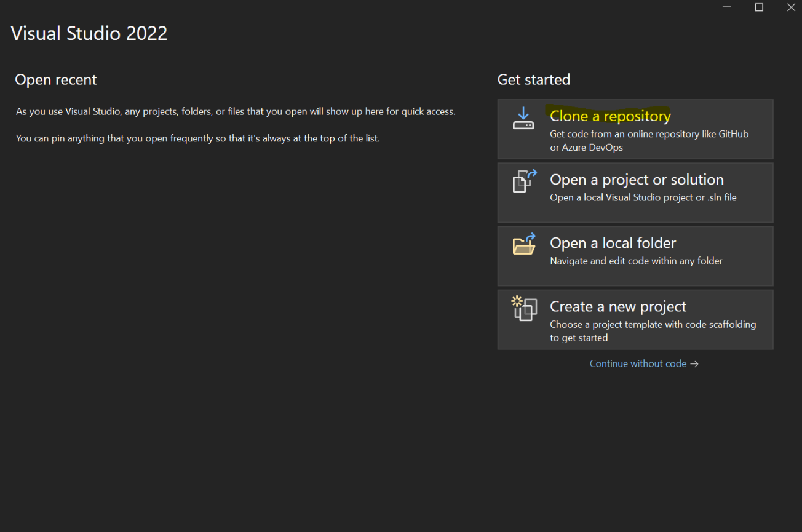This screenshot has width=802, height=532.
Task: Click the Clone a repository download icon
Action: click(x=523, y=118)
